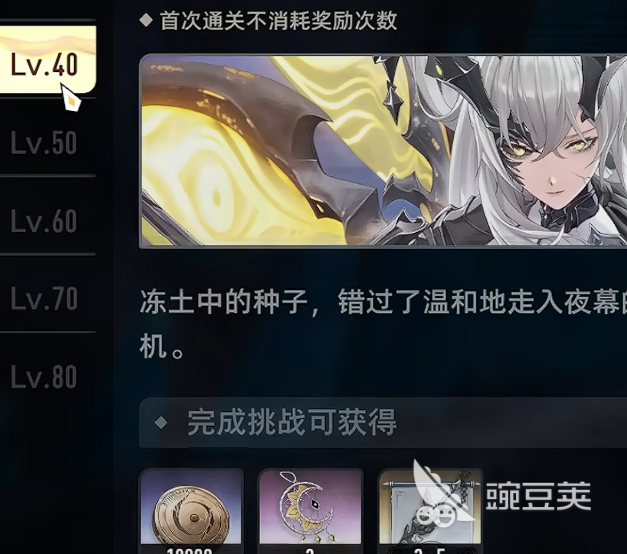Click the 首次通关不消耗奖励次数 notice text
Image resolution: width=627 pixels, height=554 pixels.
pos(279,20)
